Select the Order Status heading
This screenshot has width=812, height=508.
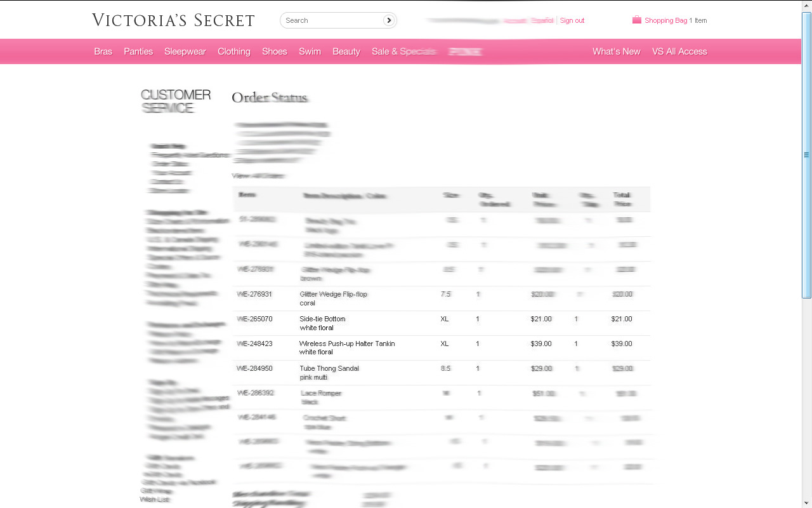[270, 97]
